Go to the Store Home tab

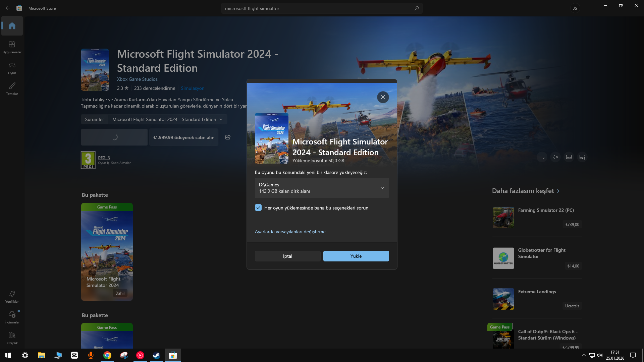[12, 26]
